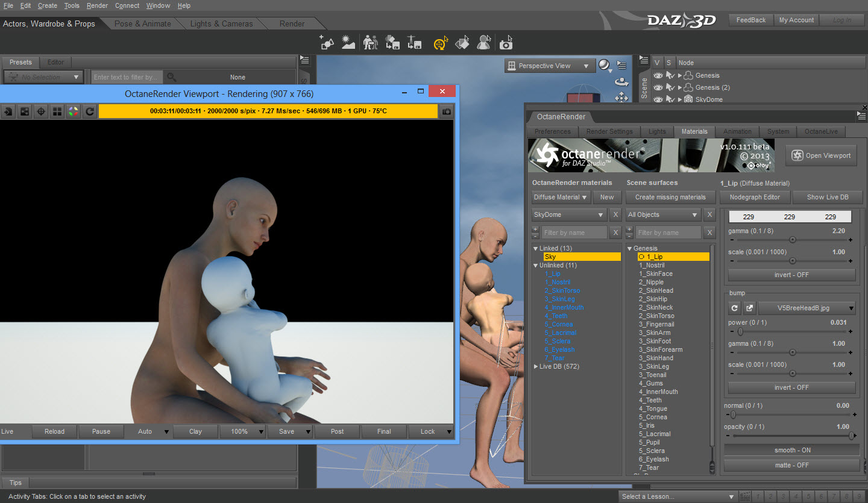Screen dimensions: 868x503
Task: Select the yellow Universal rotate tool
Action: tap(441, 43)
